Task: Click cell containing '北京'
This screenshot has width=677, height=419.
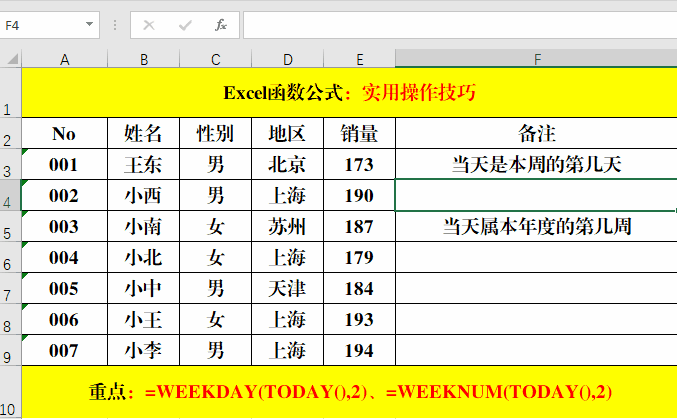Action: tap(288, 164)
